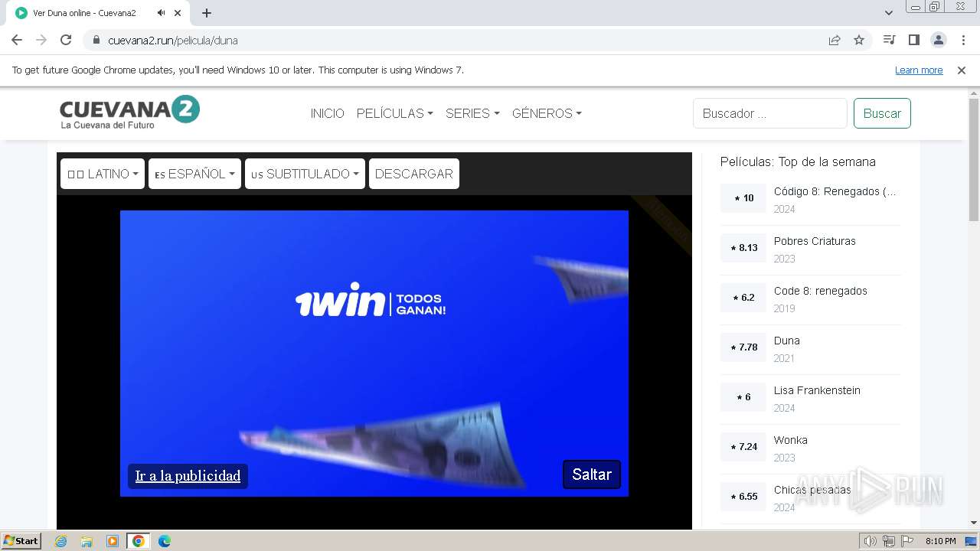This screenshot has width=980, height=551.
Task: Click the Cuevana2 logo
Action: click(x=129, y=112)
